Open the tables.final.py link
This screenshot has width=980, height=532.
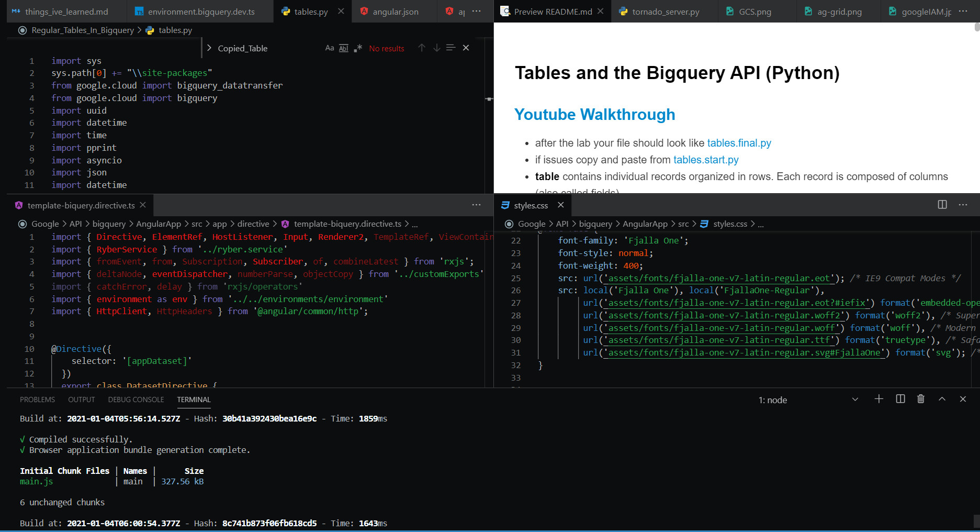pos(739,143)
